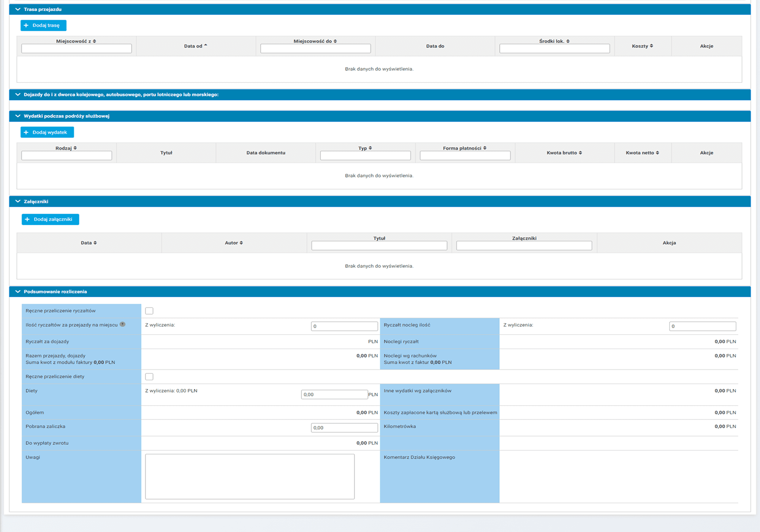Click Komentarz Działu Księgowego label
Viewport: 760px width, 532px height.
(x=419, y=457)
